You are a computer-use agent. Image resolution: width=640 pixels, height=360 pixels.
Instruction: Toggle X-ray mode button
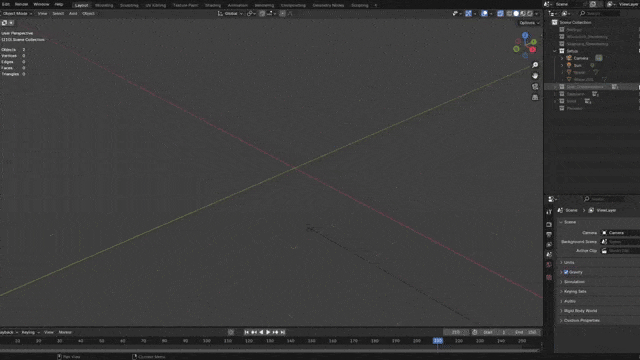pyautogui.click(x=500, y=13)
